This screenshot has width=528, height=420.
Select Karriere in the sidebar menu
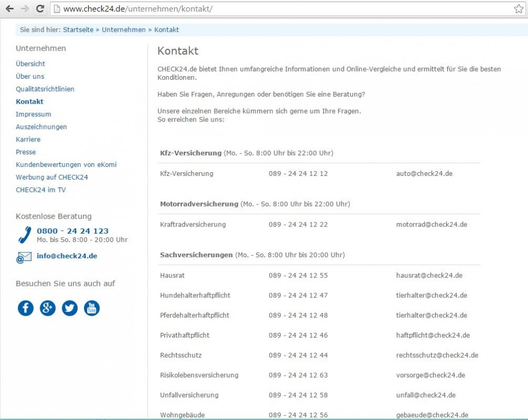coord(28,139)
